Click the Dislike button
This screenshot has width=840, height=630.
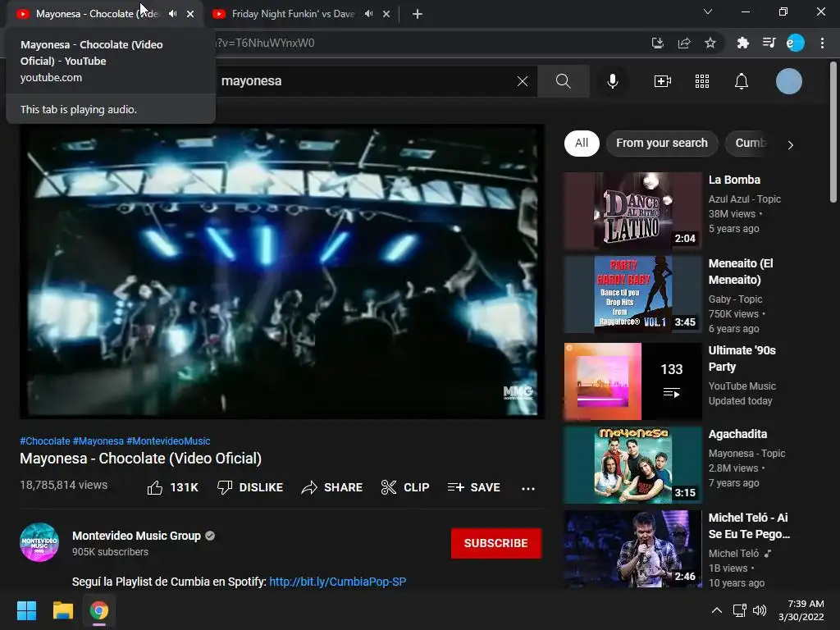click(250, 487)
